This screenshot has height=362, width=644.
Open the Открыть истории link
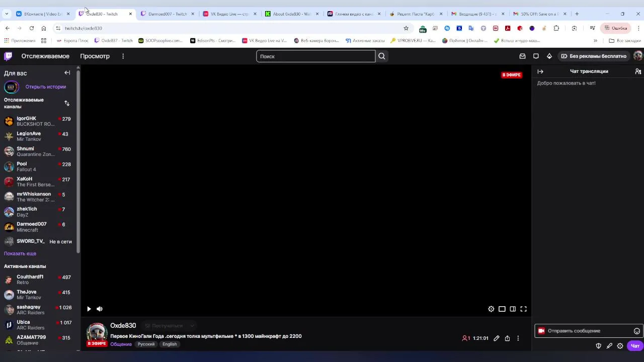46,86
